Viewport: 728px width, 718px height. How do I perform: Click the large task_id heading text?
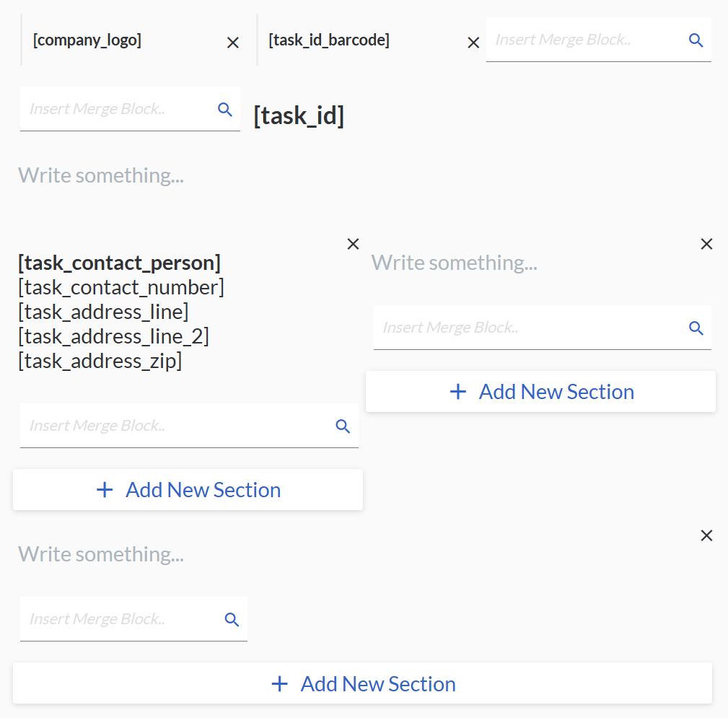pyautogui.click(x=299, y=115)
